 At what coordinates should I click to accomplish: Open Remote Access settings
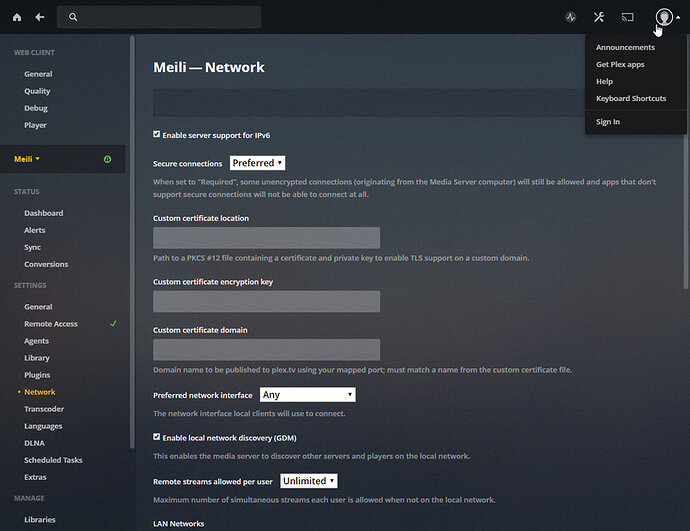(51, 324)
